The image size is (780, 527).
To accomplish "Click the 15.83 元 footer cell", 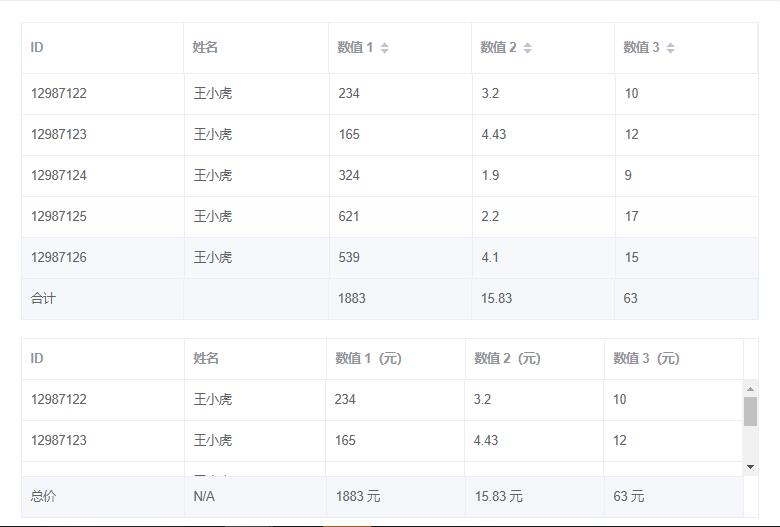I will 498,496.
